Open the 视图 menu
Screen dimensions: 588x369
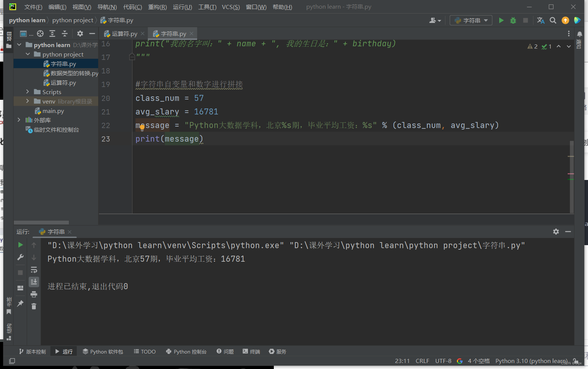click(81, 7)
